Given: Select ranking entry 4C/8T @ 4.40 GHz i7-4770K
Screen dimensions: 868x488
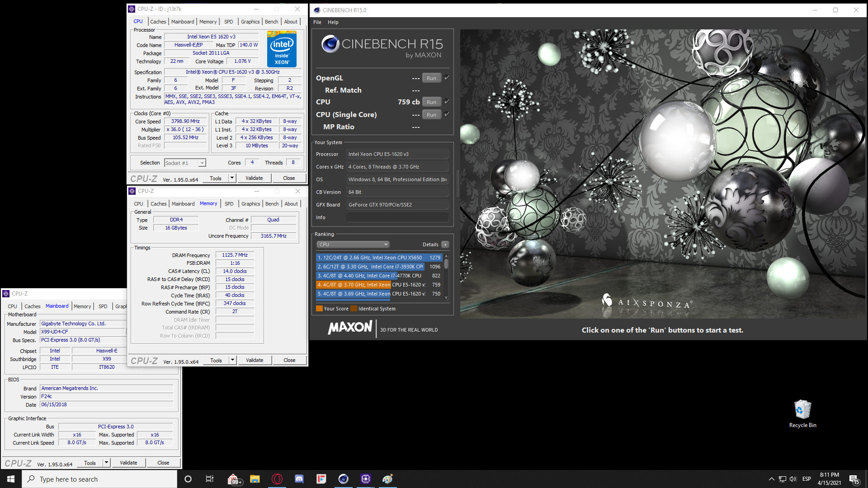Looking at the screenshot, I should click(x=379, y=276).
